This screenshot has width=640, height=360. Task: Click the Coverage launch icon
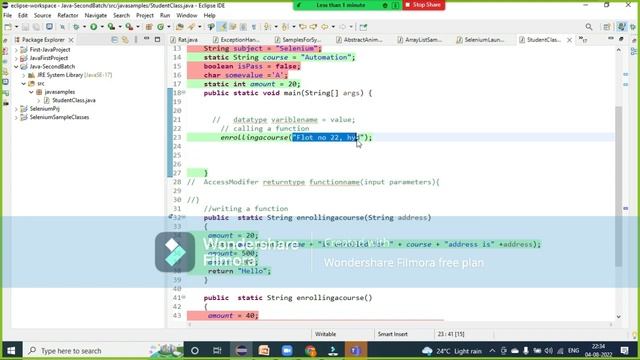tap(111, 27)
